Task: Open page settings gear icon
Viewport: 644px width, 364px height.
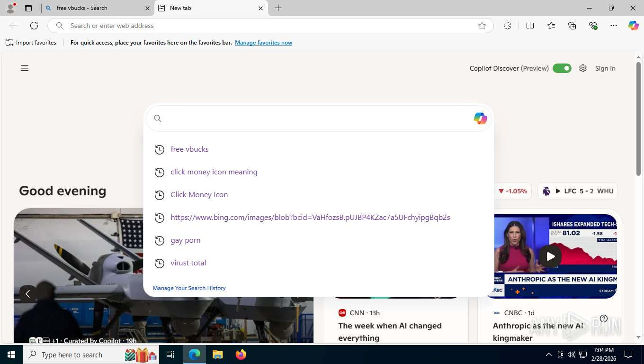Action: pos(583,68)
